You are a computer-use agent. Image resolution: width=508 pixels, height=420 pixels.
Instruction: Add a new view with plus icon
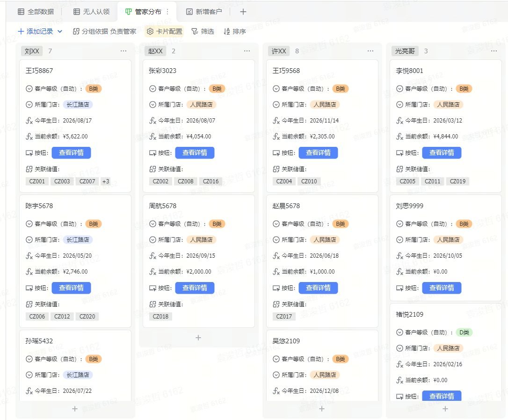coord(243,12)
